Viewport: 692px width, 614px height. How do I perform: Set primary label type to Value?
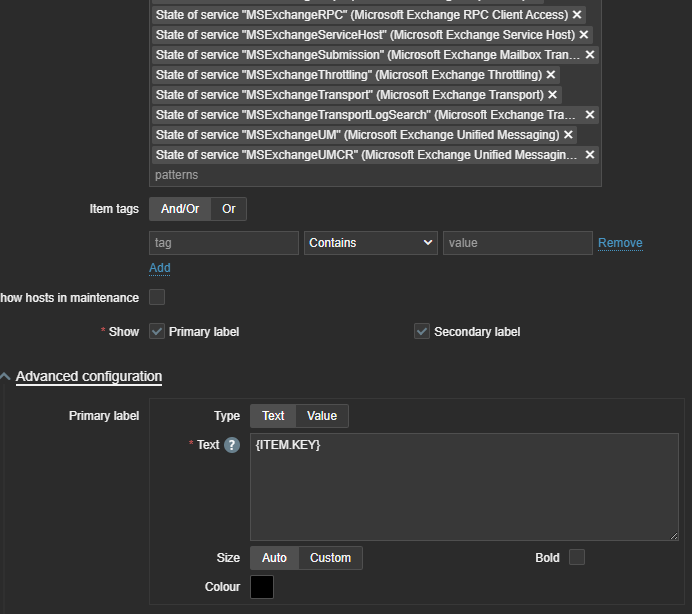(322, 416)
